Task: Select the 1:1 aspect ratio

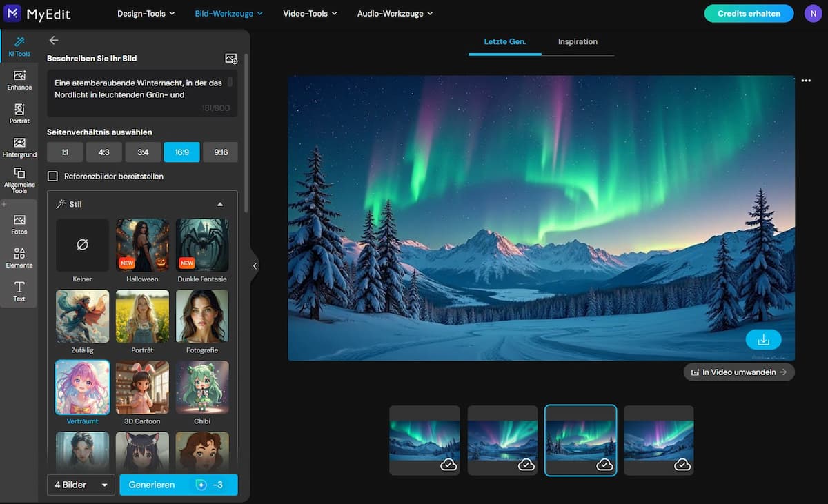Action: click(65, 152)
